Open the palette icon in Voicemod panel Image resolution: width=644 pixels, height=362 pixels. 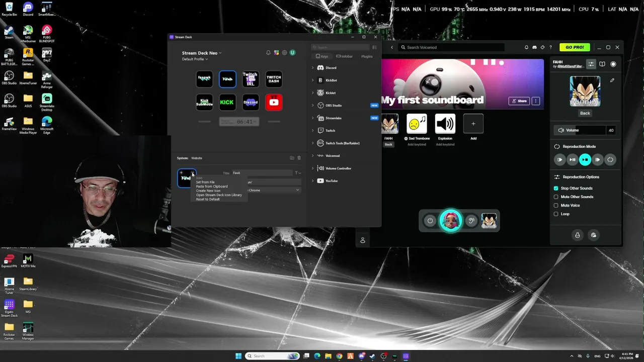pos(594,235)
